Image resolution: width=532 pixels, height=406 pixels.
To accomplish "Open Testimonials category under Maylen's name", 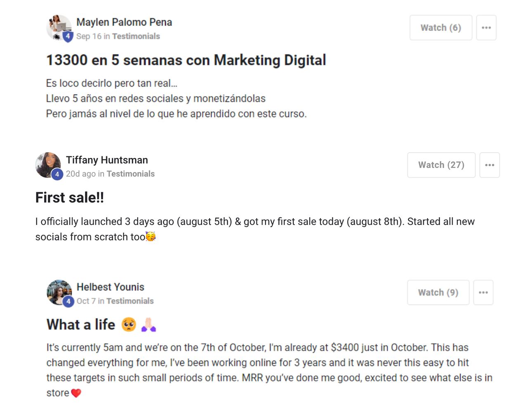I will (x=136, y=36).
